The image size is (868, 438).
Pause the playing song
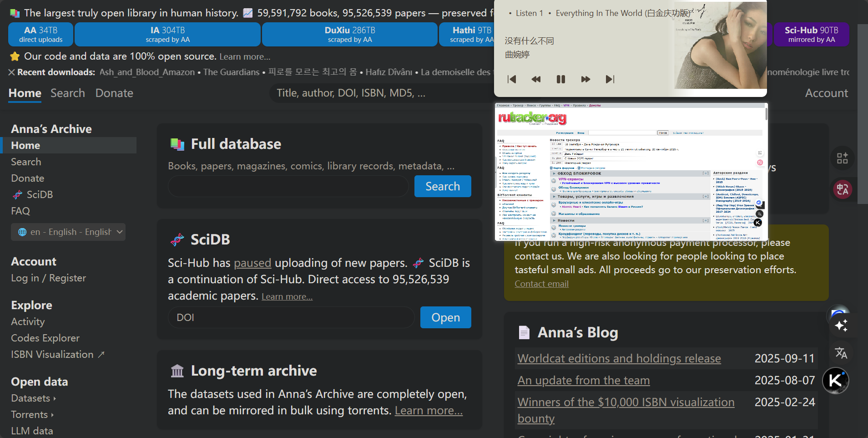(561, 79)
